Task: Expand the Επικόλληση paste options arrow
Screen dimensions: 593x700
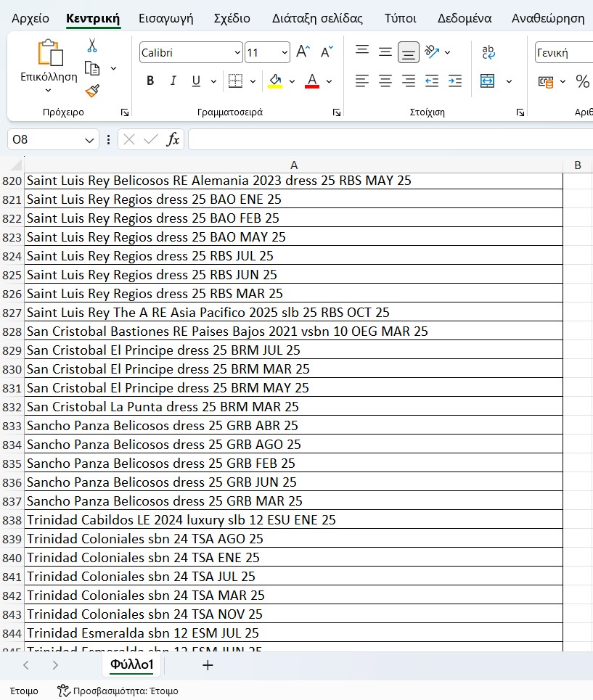Action: click(x=48, y=91)
